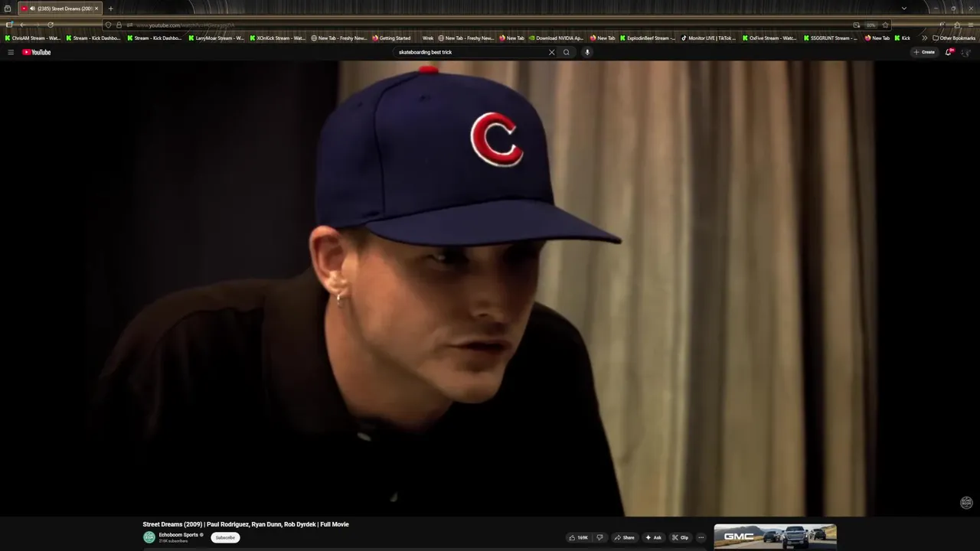Click the Clip button
The width and height of the screenshot is (980, 551).
(680, 537)
